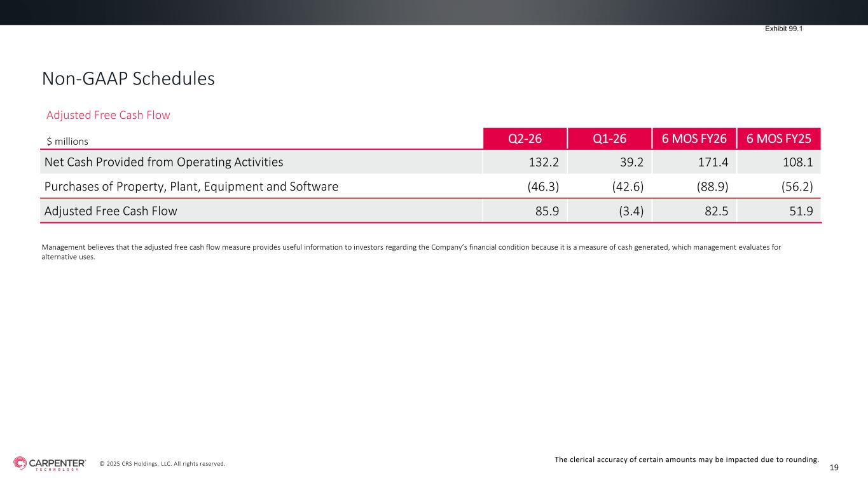Select the Purchases of Property, Plant, Equipment row label
Image resolution: width=868 pixels, height=488 pixels.
(x=191, y=187)
